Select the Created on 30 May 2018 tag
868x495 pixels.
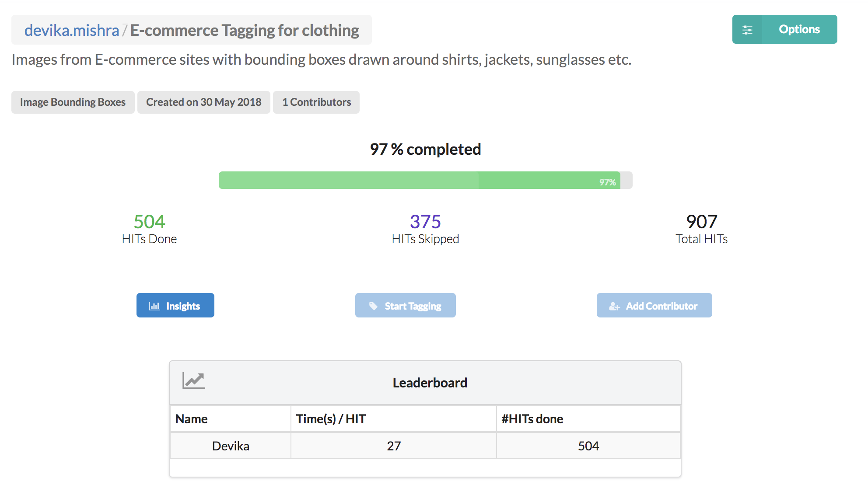coord(203,102)
